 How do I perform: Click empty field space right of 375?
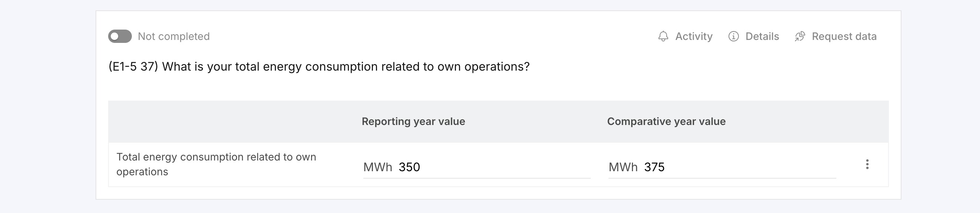click(x=750, y=167)
